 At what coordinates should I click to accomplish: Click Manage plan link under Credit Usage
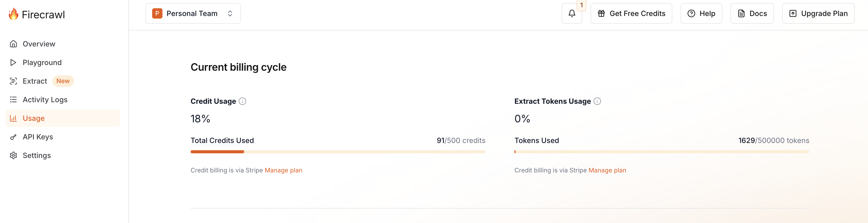click(x=283, y=170)
